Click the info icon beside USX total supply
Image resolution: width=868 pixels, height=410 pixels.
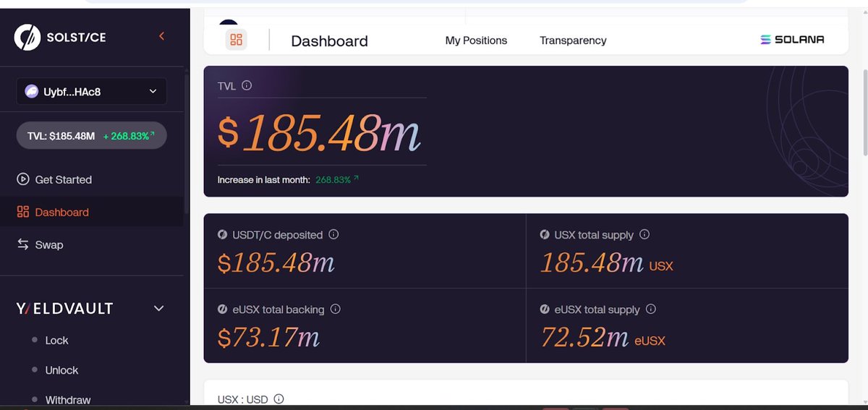point(644,234)
